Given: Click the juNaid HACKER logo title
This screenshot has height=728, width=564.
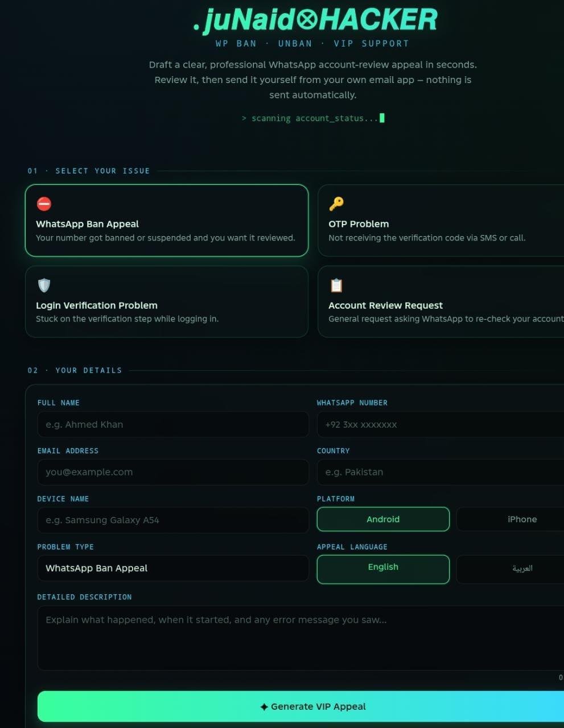Looking at the screenshot, I should [x=315, y=20].
